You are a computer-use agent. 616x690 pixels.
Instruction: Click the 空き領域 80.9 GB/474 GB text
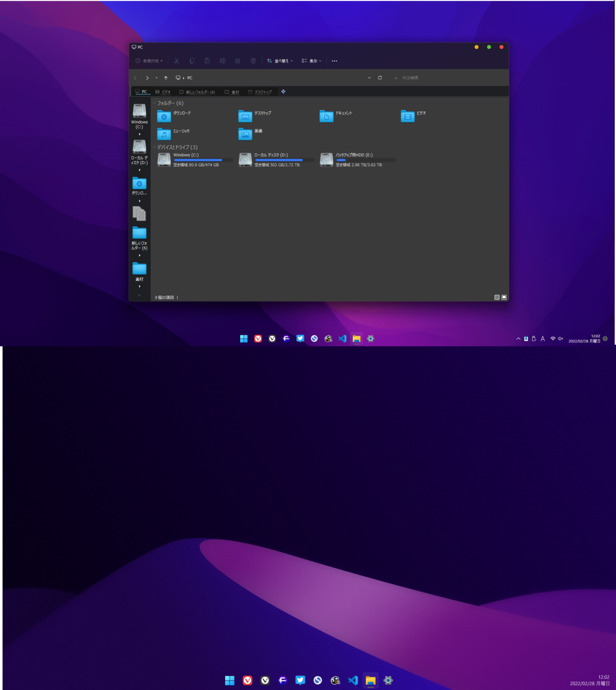coord(196,165)
